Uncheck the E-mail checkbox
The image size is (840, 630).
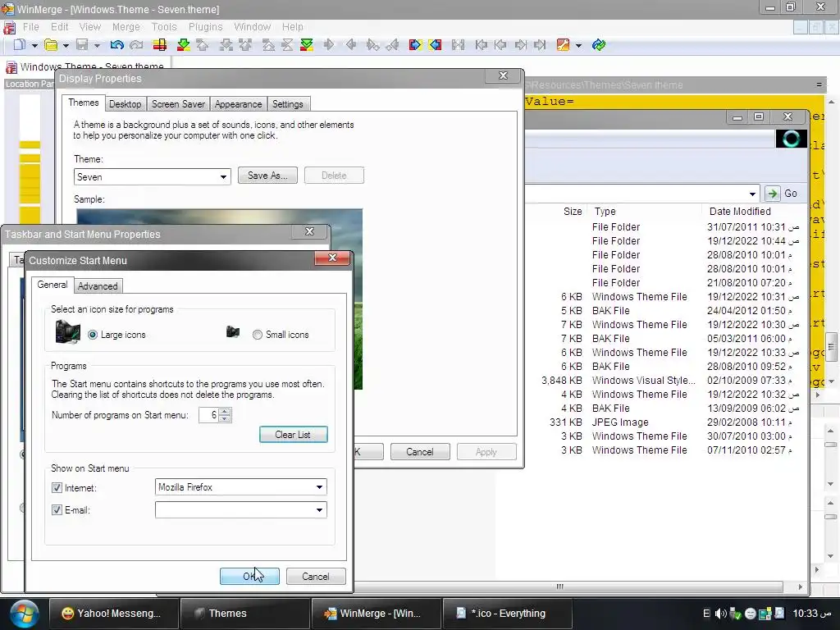[57, 510]
